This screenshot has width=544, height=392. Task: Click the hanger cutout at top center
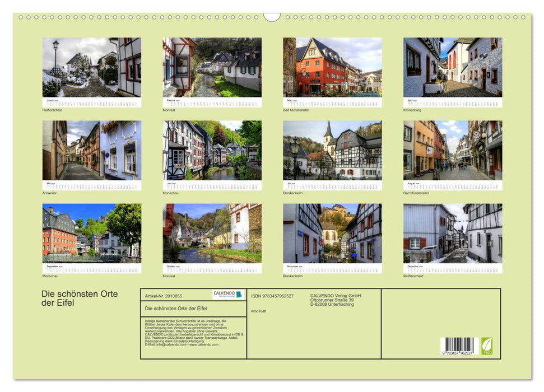point(272,17)
